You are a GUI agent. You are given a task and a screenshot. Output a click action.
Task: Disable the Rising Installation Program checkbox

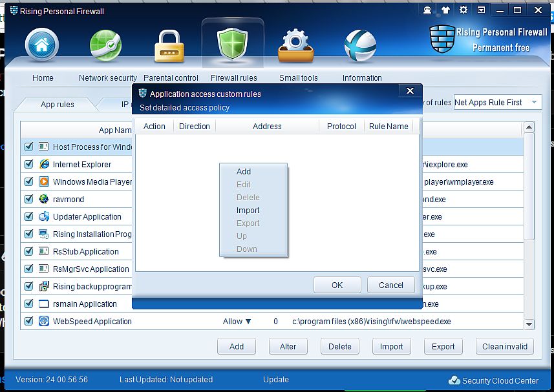28,234
